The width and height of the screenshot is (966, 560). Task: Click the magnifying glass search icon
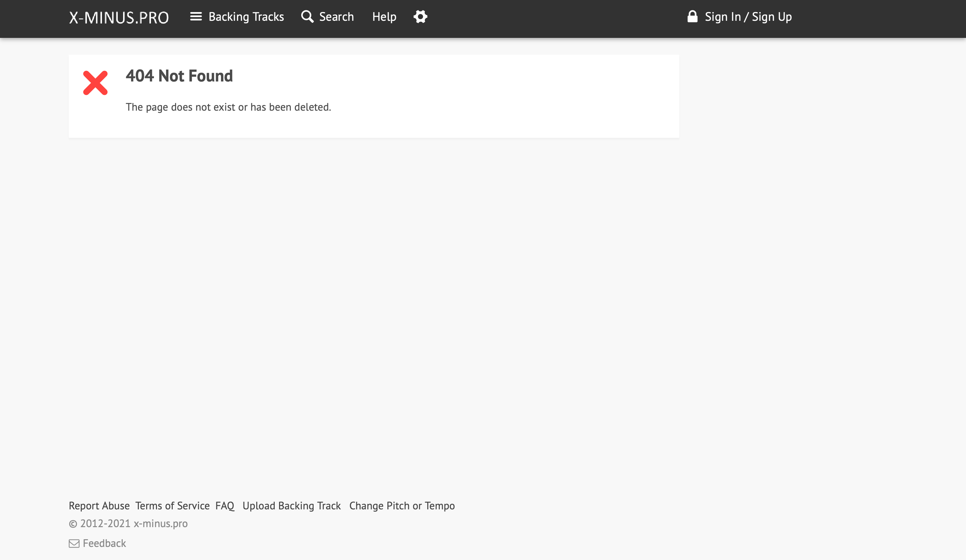tap(307, 16)
